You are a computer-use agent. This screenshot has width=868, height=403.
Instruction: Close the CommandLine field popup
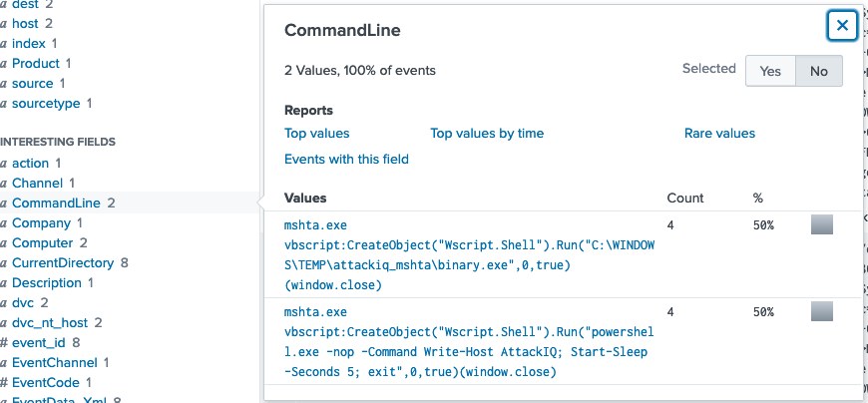(x=842, y=26)
